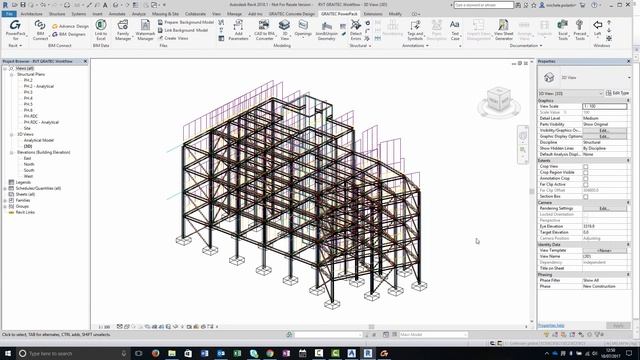Click the PowerPack for Revit icon
The width and height of the screenshot is (640, 360).
coord(16,31)
